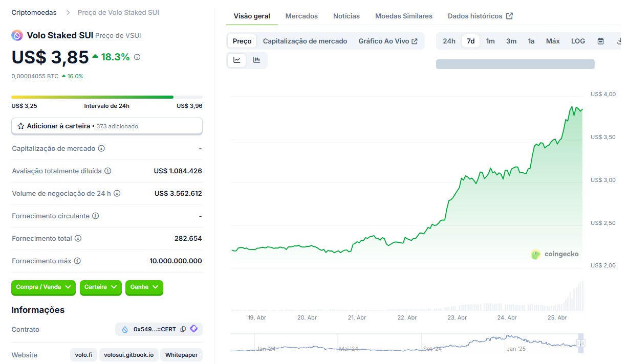Click the Sui droplet icon in contract field
Screen dimensions: 628x364
point(124,329)
